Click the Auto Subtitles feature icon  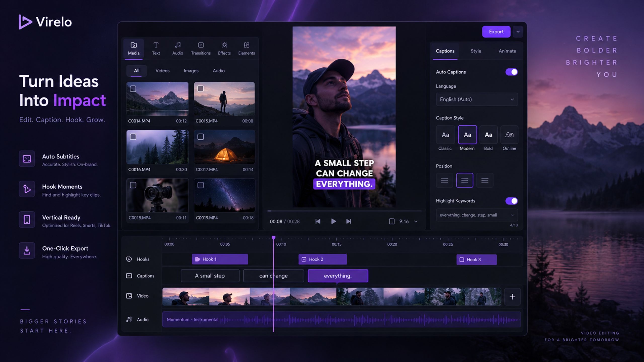point(27,159)
